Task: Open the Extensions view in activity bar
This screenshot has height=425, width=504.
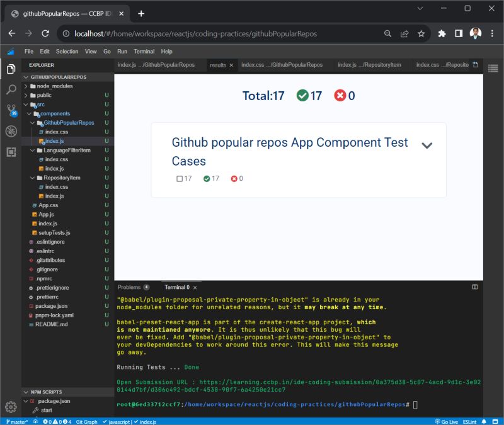Action: (11, 152)
